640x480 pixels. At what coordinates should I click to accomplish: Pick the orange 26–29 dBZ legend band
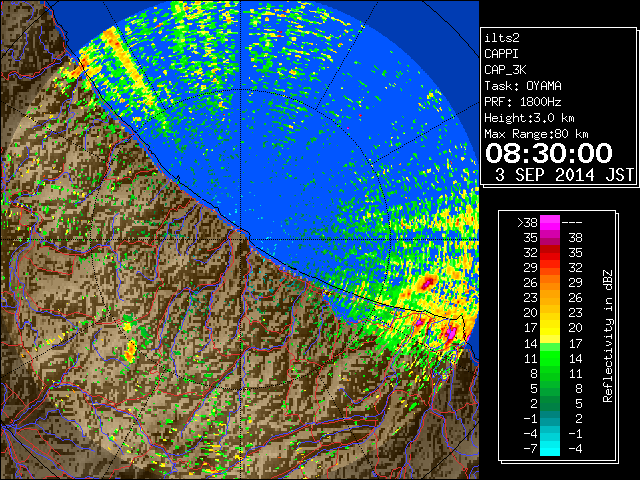tap(550, 283)
